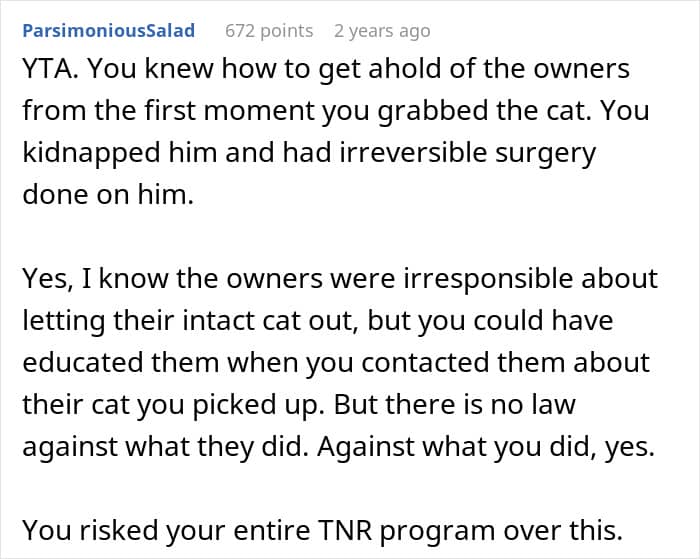Click the sentence "Against what you did, yes."
The height and width of the screenshot is (559, 700).
click(486, 446)
